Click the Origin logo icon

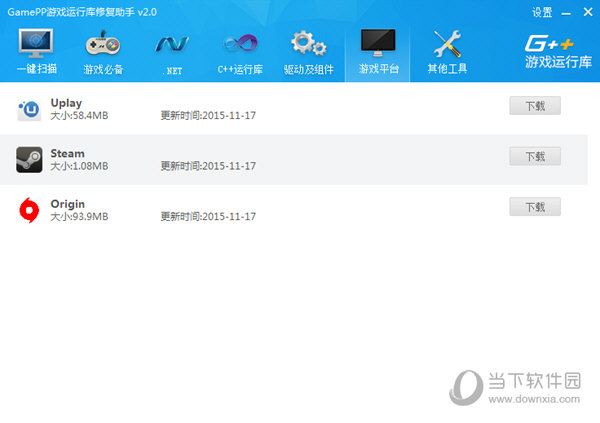click(29, 210)
